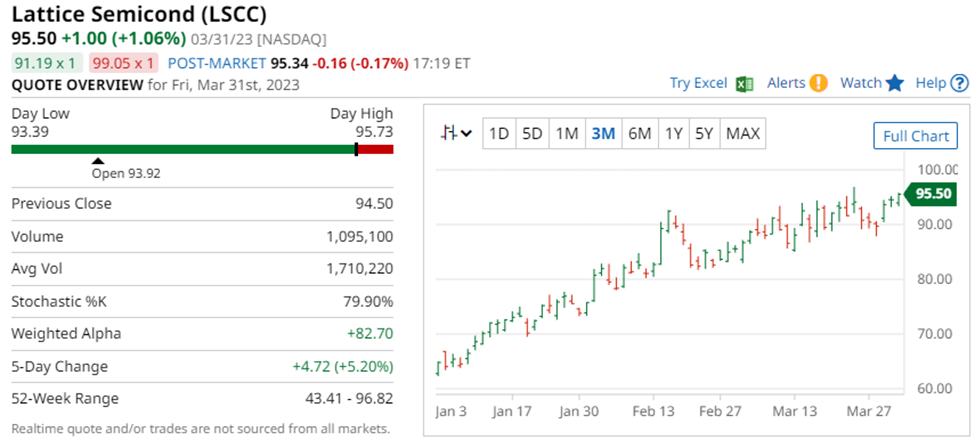Click the red ask box 99.05 x 1

[123, 63]
